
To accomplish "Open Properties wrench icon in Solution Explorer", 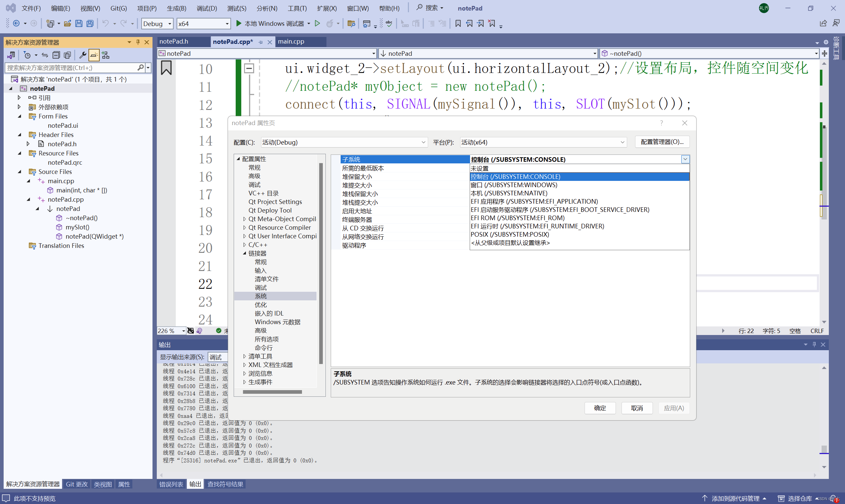I will click(x=83, y=55).
